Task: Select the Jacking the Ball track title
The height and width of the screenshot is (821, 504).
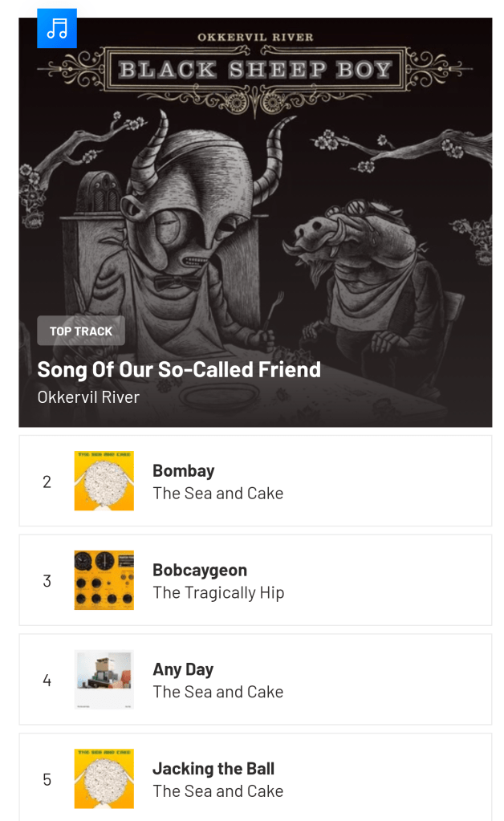Action: pyautogui.click(x=213, y=769)
